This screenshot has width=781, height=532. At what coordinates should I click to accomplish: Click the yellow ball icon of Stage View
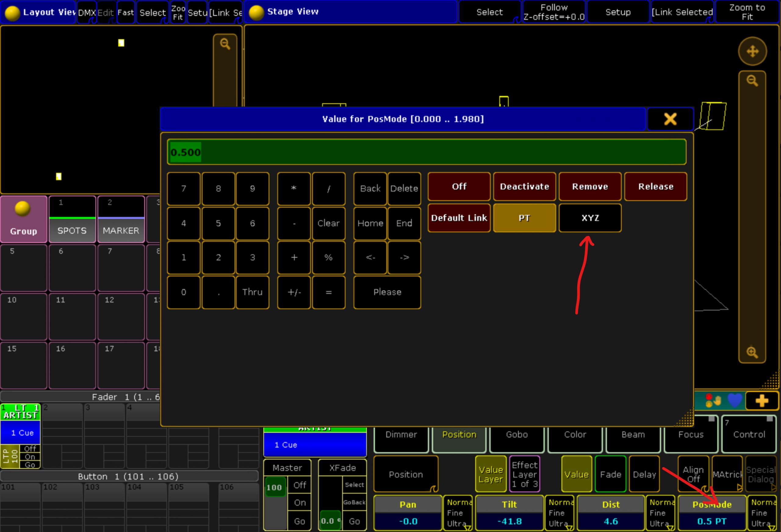coord(256,12)
